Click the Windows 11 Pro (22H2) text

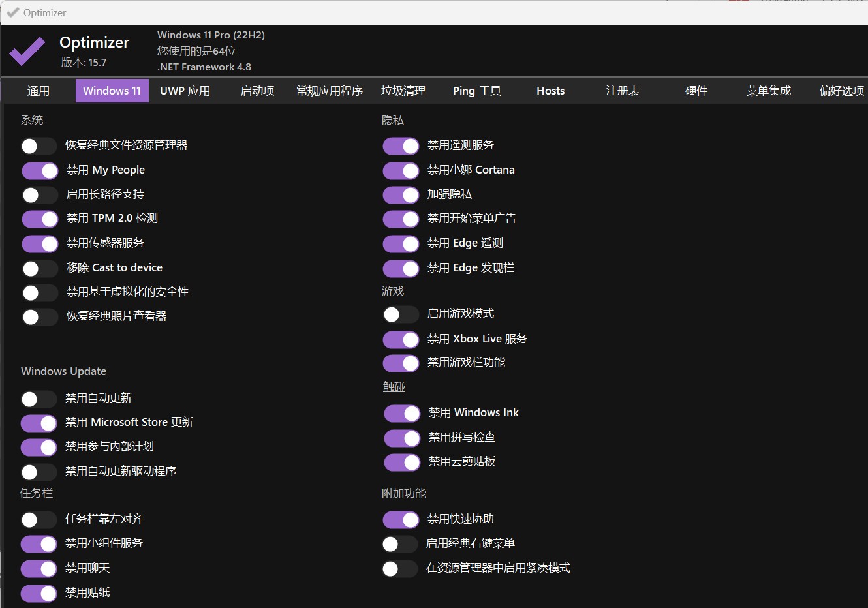pyautogui.click(x=211, y=35)
